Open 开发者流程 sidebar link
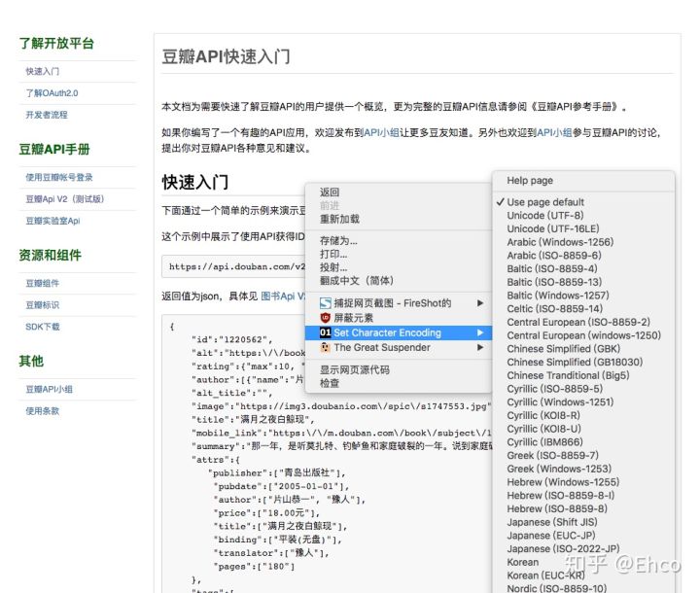This screenshot has width=700, height=593. click(47, 115)
